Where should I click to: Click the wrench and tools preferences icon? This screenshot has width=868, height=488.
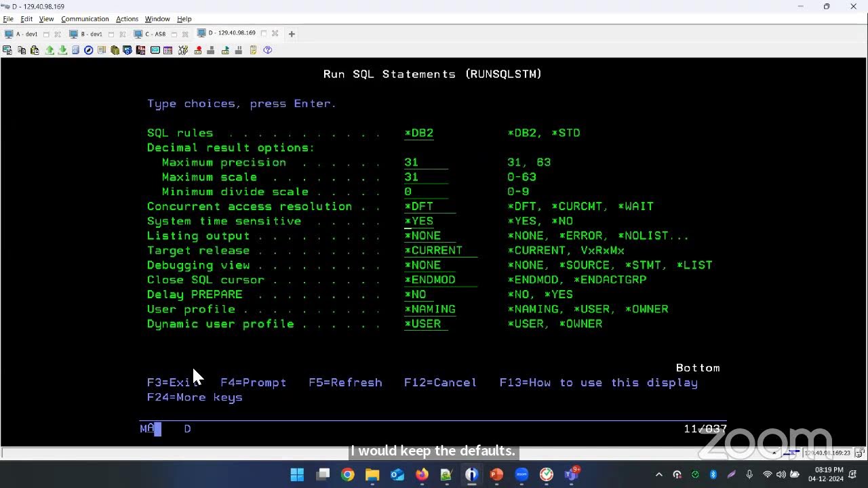click(183, 50)
